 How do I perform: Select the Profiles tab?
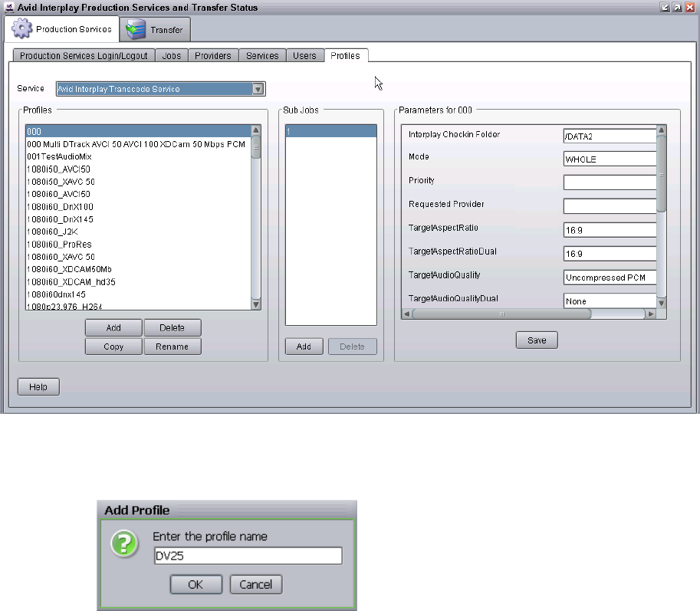coord(346,55)
